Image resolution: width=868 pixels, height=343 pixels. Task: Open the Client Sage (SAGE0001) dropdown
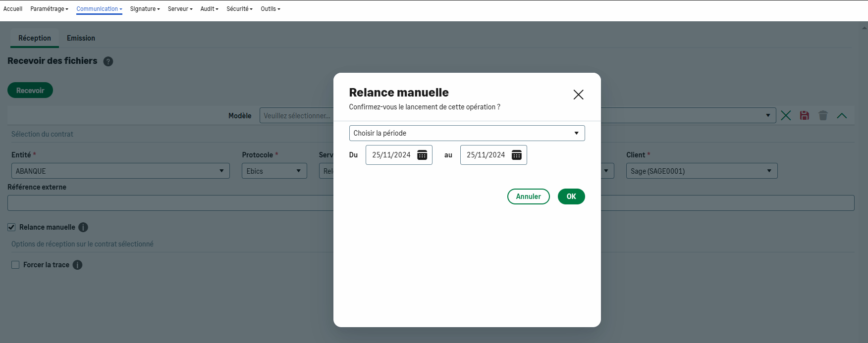(x=701, y=171)
